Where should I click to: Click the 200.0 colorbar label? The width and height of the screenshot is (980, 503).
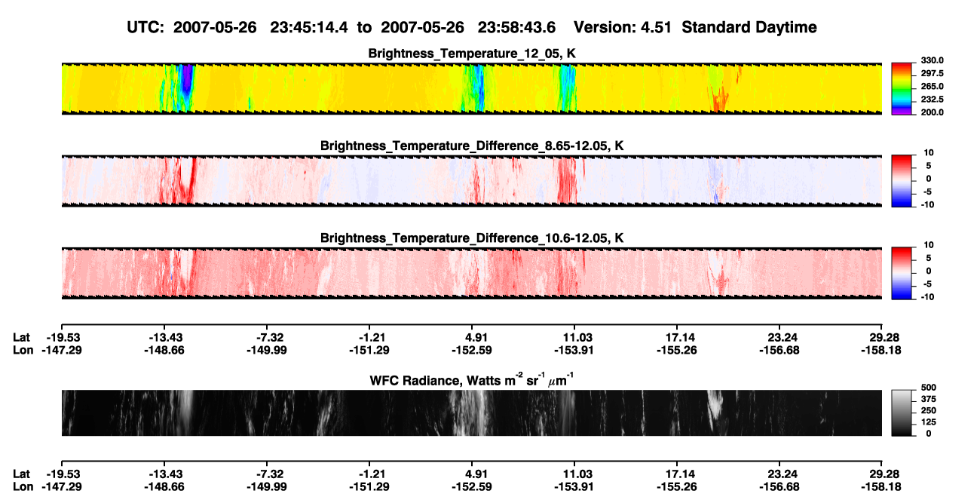coord(932,112)
